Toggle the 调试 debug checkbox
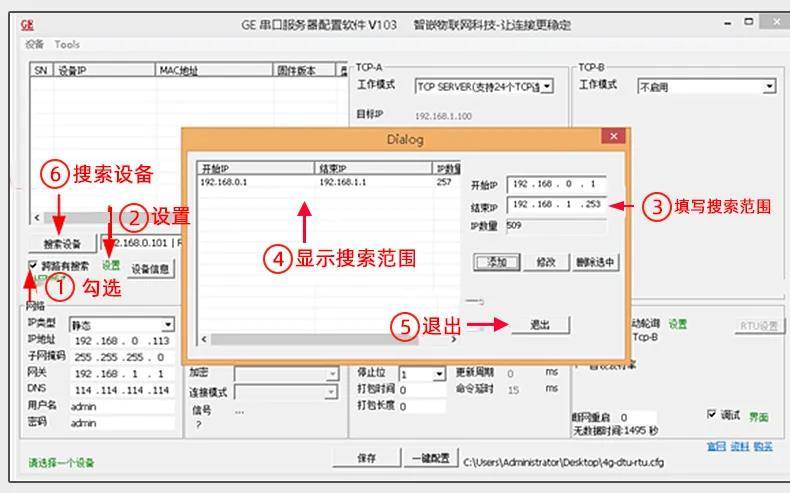 tap(711, 414)
